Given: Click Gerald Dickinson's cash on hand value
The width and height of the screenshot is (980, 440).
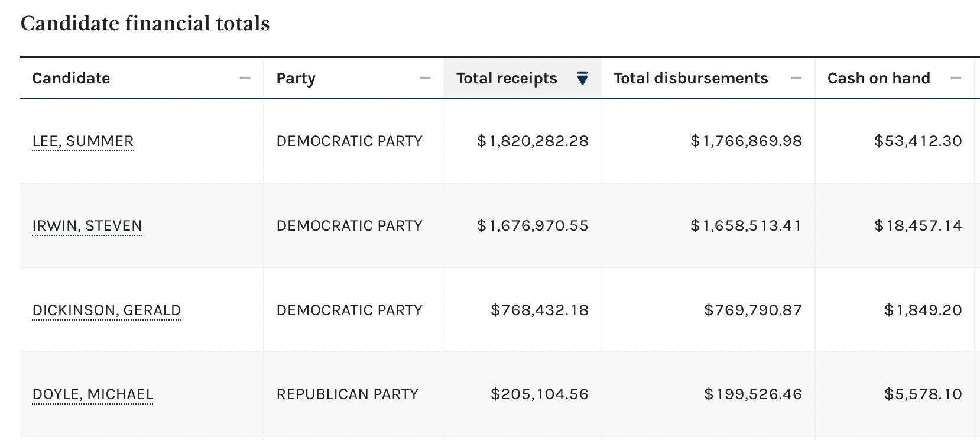Looking at the screenshot, I should click(x=923, y=310).
